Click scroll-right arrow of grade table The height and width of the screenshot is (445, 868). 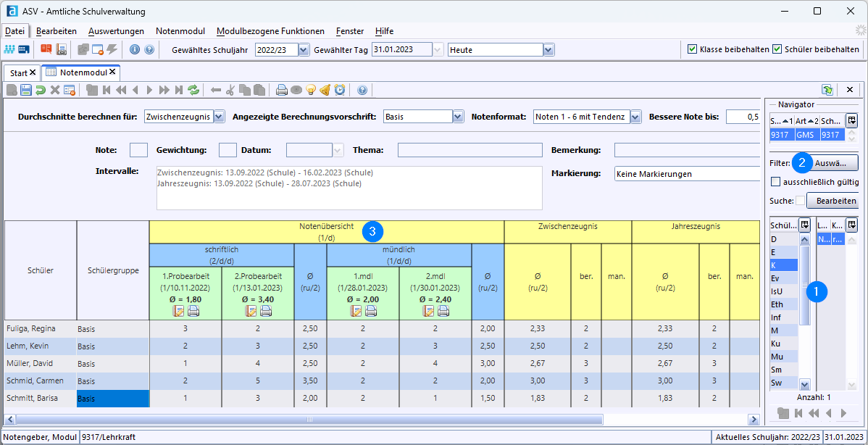pyautogui.click(x=754, y=419)
